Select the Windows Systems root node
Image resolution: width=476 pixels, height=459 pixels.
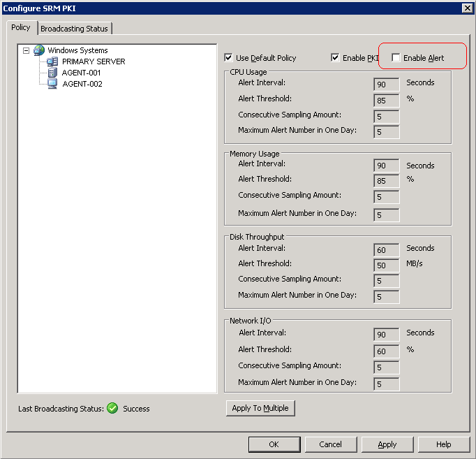pos(77,50)
